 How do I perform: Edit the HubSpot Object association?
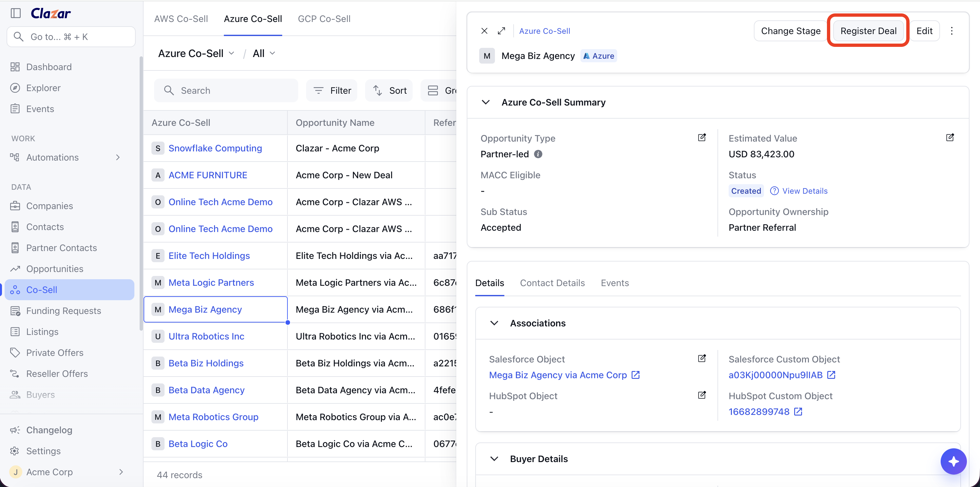click(x=702, y=395)
